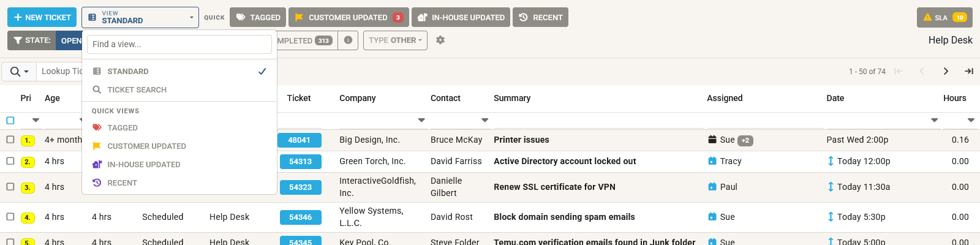The image size is (980, 245).
Task: Click the Assigned column filter field
Action: pos(765,121)
